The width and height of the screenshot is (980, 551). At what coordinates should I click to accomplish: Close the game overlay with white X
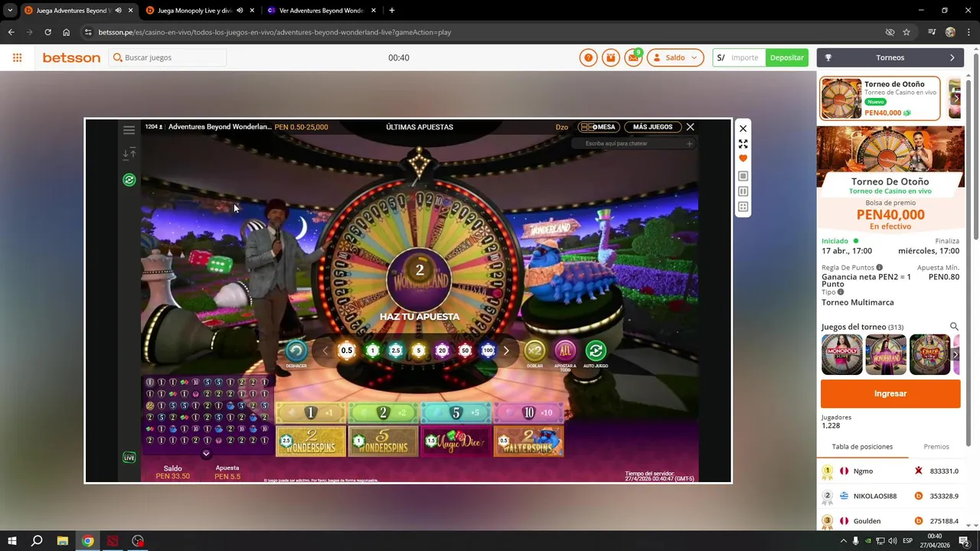pyautogui.click(x=743, y=129)
